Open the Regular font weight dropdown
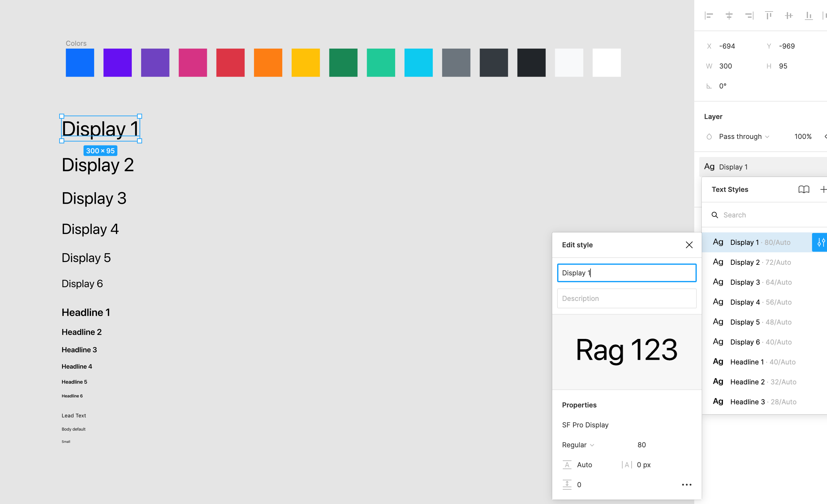Image resolution: width=827 pixels, height=504 pixels. (x=578, y=445)
